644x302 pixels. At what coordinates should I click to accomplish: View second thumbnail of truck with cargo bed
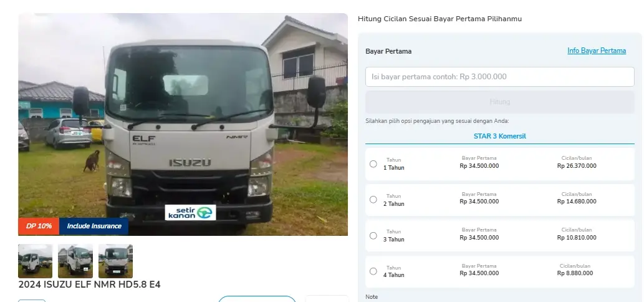75,261
